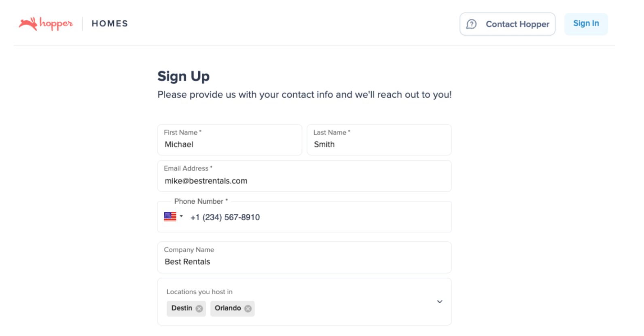This screenshot has height=336, width=644.
Task: Select the HOMES menu item
Action: (x=109, y=23)
